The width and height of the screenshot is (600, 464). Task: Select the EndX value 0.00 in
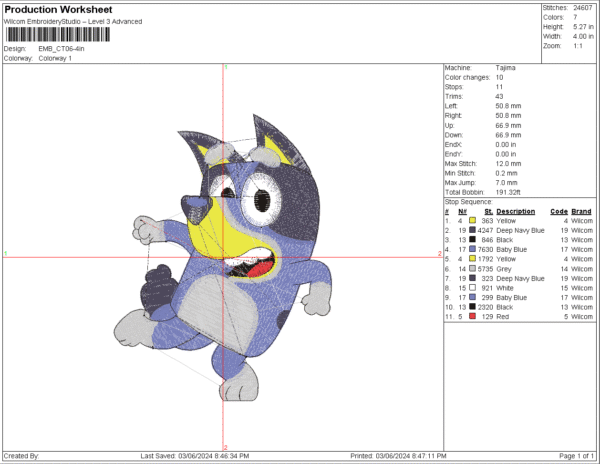505,145
